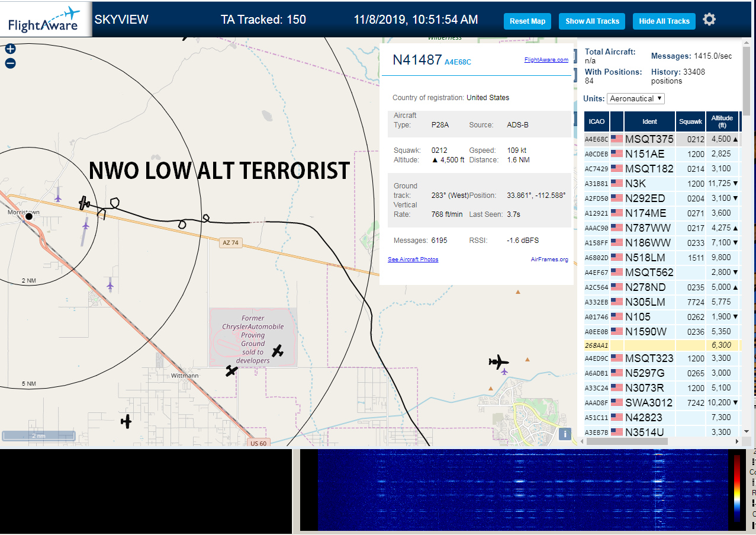Sort table by Ident column
The width and height of the screenshot is (756, 535).
coord(649,121)
